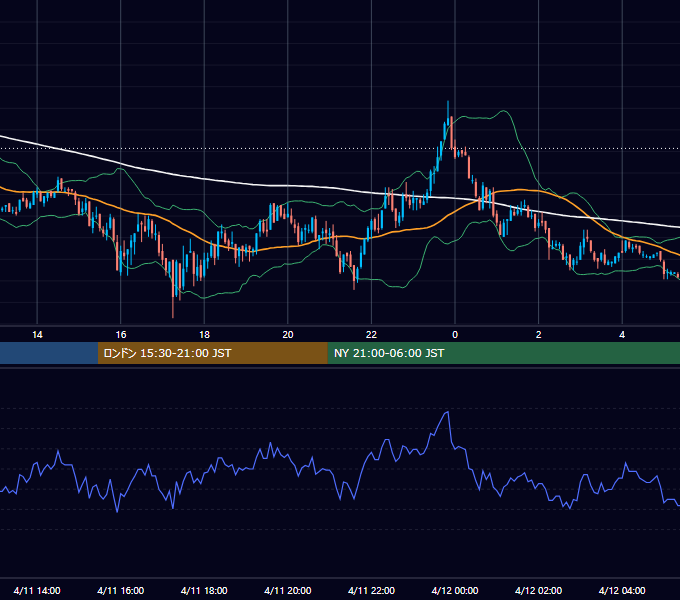Click hour label 4 on price chart axis

(622, 335)
